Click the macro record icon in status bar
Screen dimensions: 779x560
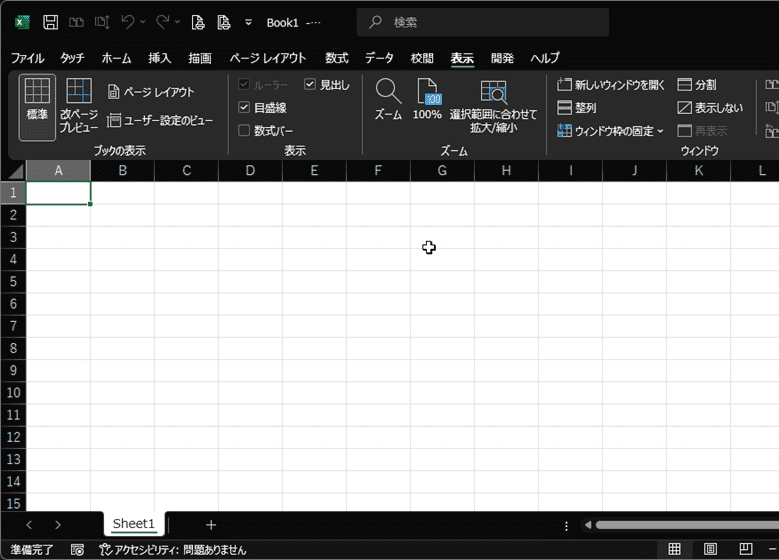tap(77, 550)
